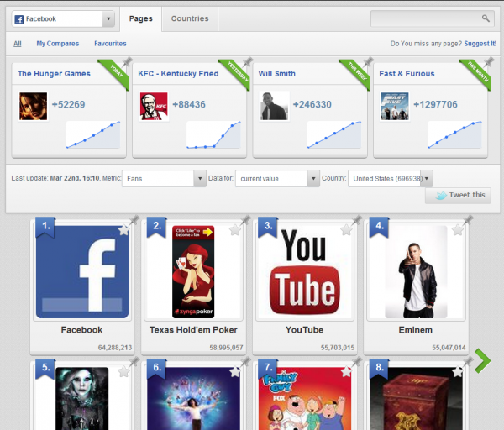The image size is (504, 430).
Task: Toggle favourite star on rank 5 tile
Action: point(123,372)
